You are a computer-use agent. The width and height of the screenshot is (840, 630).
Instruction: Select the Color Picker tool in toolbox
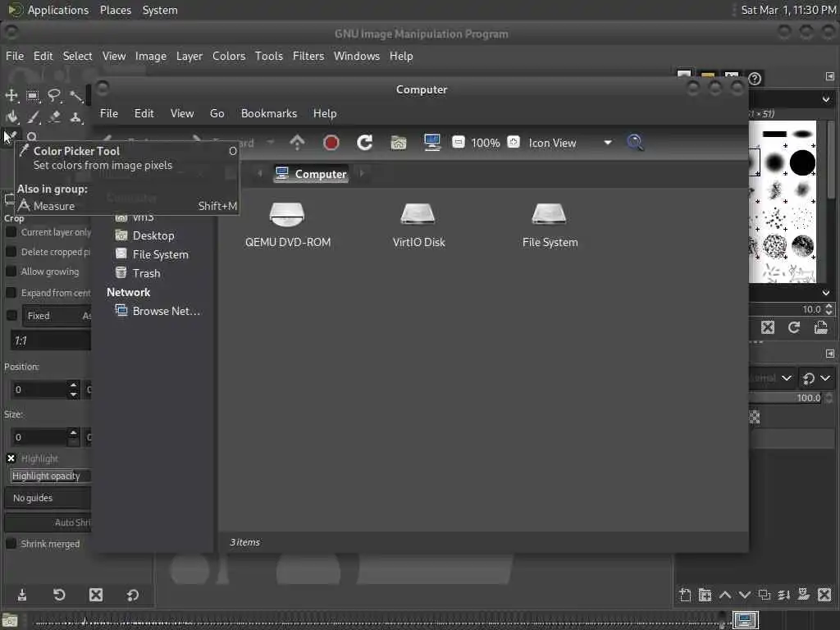coord(11,137)
